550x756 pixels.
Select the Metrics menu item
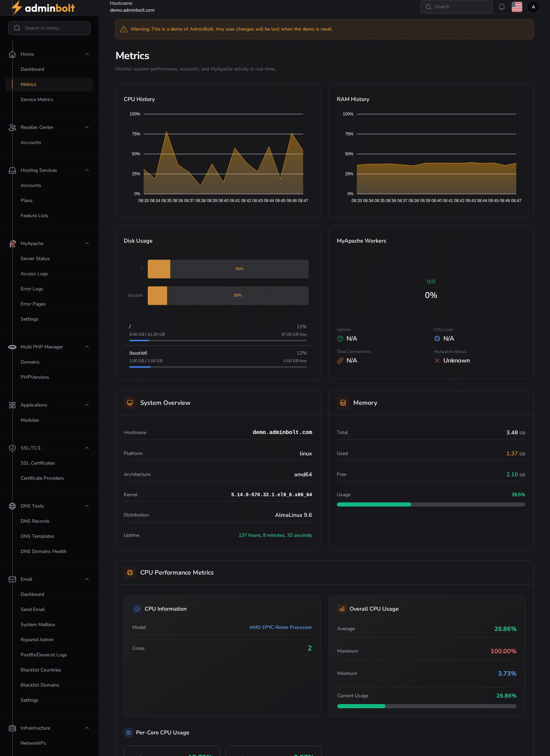(x=49, y=85)
